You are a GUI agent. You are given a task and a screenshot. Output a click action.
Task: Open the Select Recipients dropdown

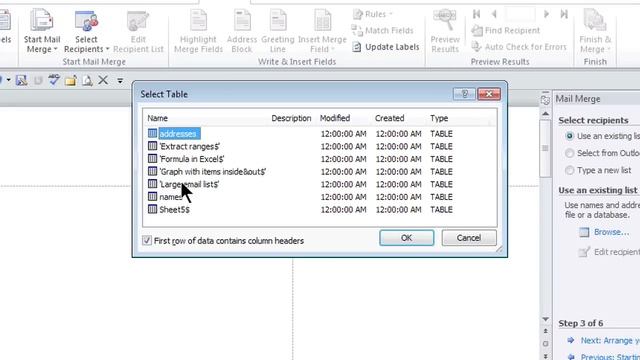tap(86, 31)
